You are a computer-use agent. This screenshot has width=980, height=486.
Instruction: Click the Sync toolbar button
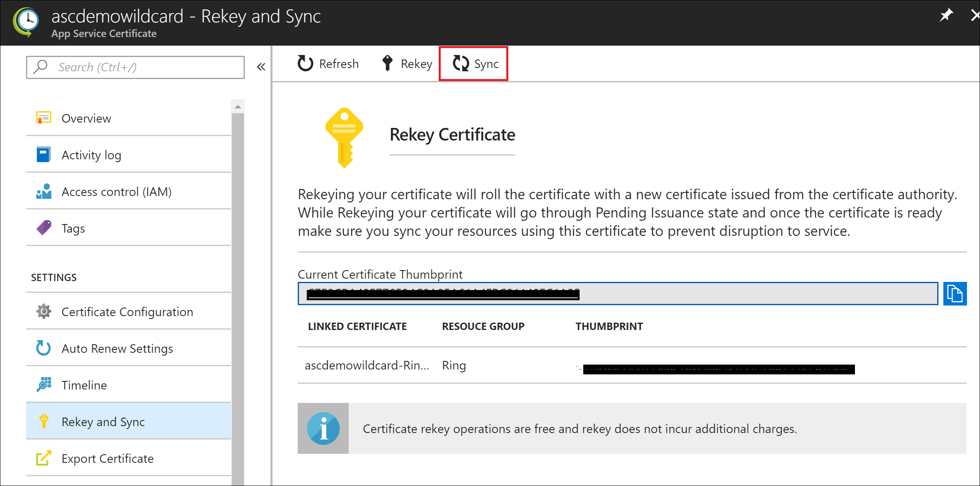point(475,64)
